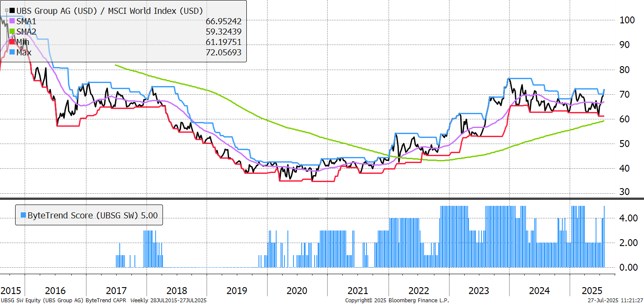The height and width of the screenshot is (304, 644).
Task: Click the black UBS Group series swatch
Action: point(12,10)
